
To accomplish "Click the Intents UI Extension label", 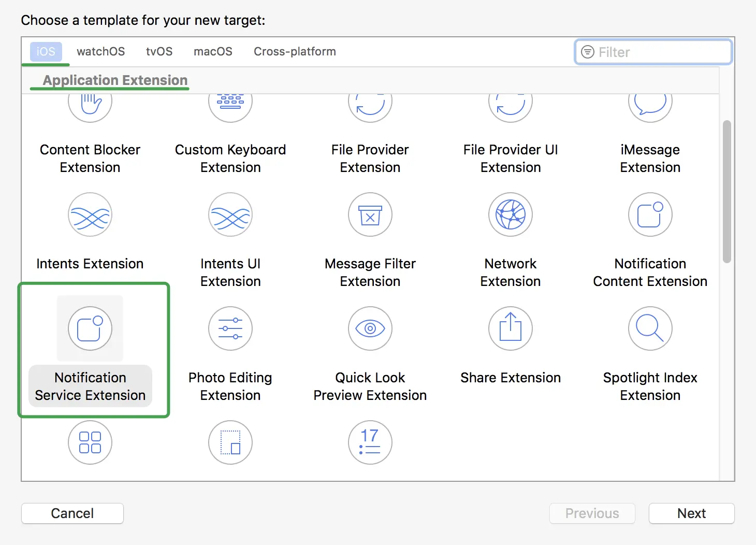I will [x=230, y=272].
